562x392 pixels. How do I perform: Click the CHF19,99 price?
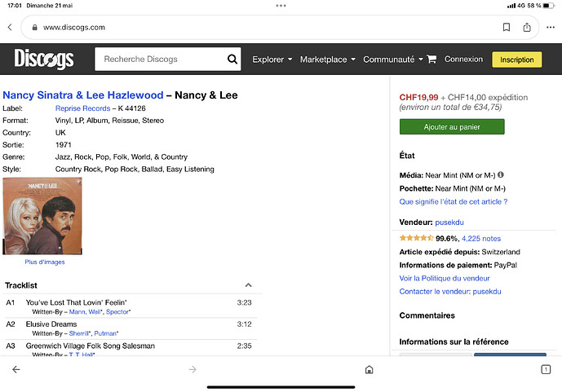tap(418, 97)
